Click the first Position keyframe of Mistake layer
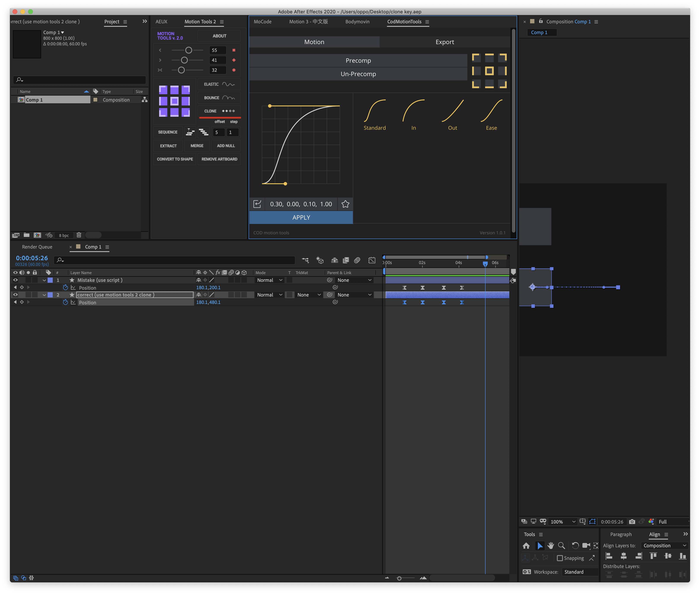The width and height of the screenshot is (700, 594). click(x=404, y=287)
